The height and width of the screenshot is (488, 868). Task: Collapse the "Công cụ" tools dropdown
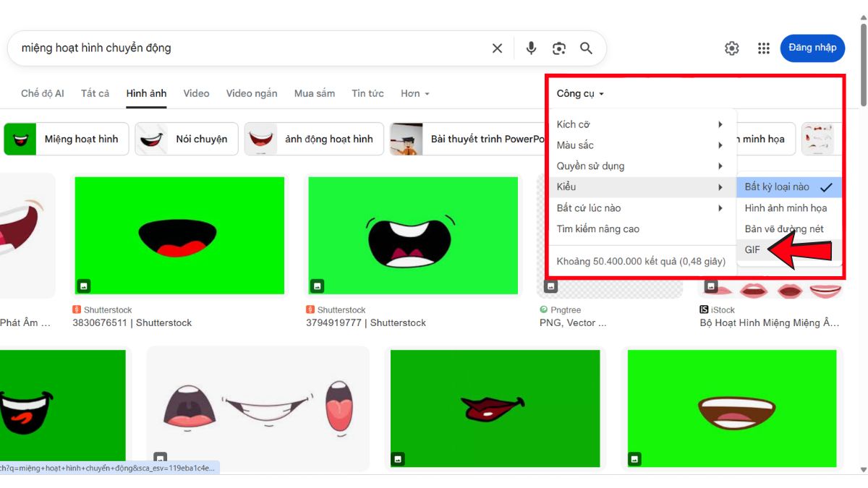(580, 93)
